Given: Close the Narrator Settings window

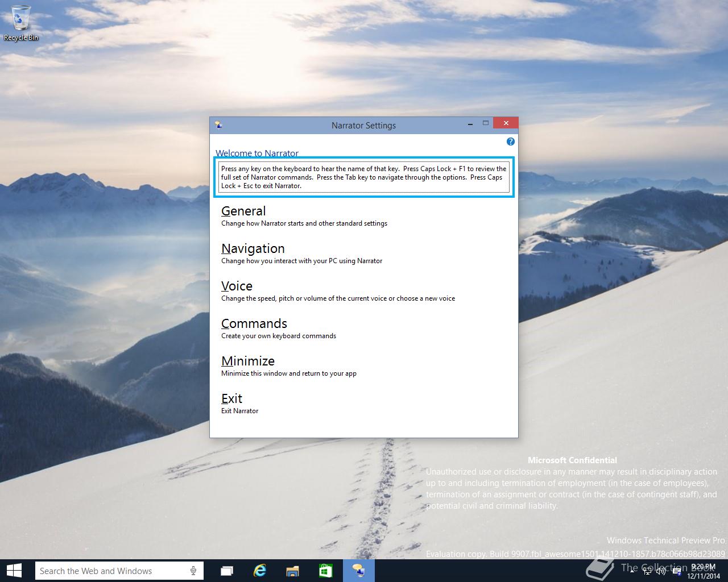Looking at the screenshot, I should 506,123.
